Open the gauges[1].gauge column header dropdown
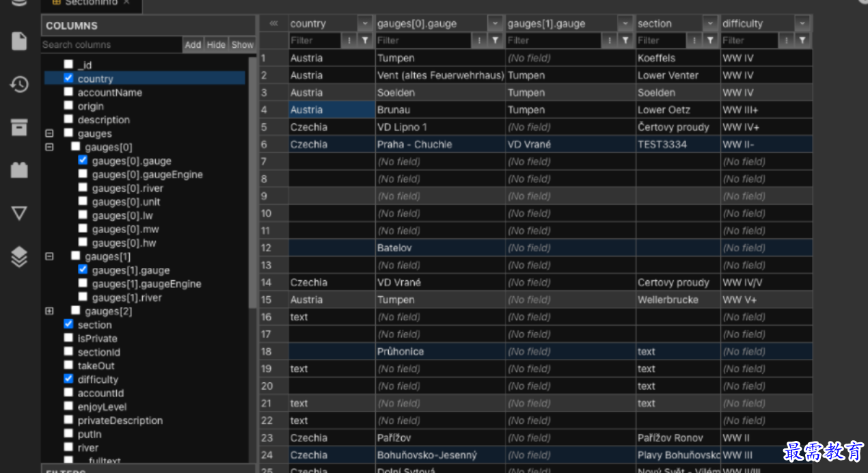The width and height of the screenshot is (868, 473). pos(625,23)
